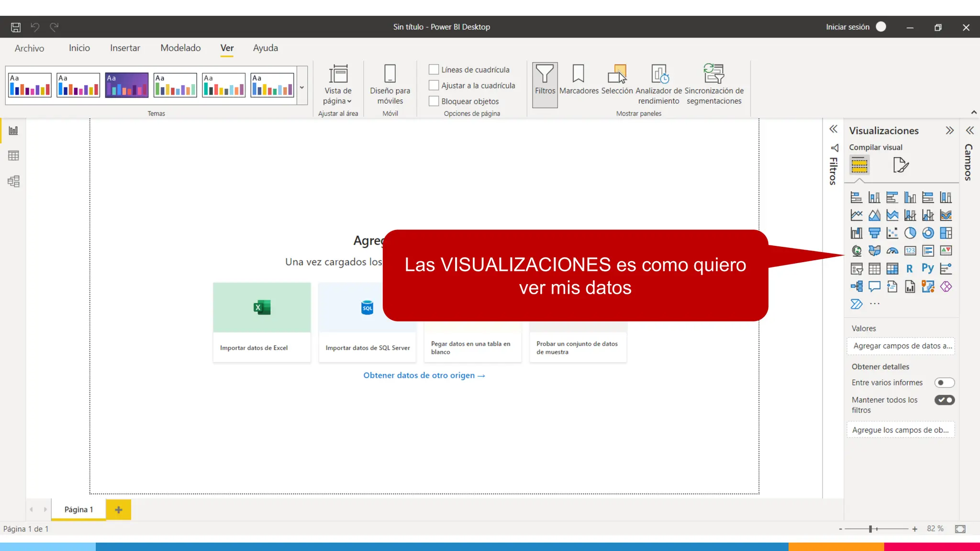Click Importar datos de SQL Server
Screen dimensions: 980x551
pyautogui.click(x=367, y=322)
